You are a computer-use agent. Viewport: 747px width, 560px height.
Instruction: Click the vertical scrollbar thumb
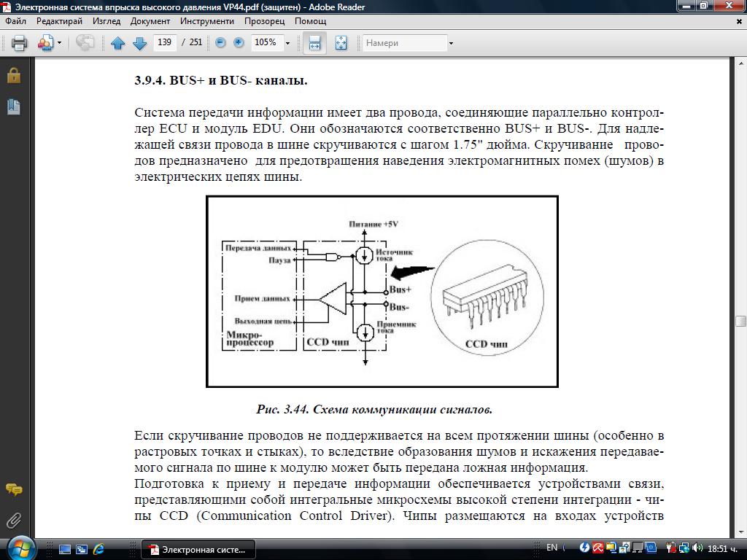coord(741,321)
